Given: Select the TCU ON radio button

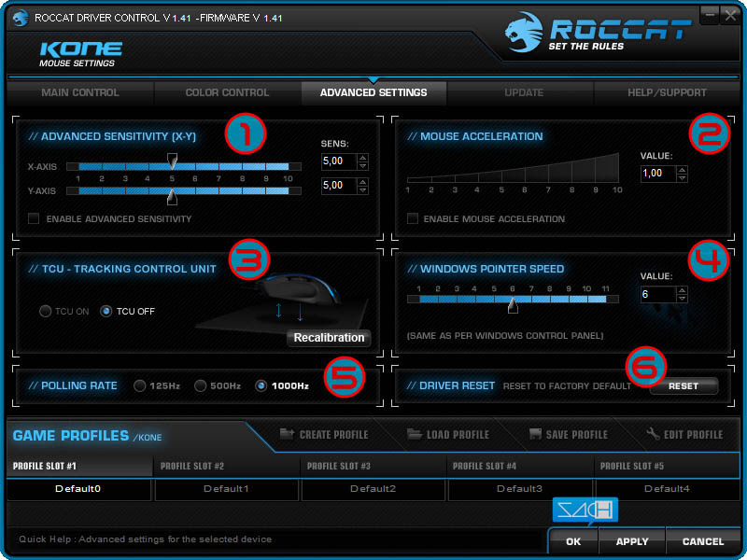Looking at the screenshot, I should point(45,312).
